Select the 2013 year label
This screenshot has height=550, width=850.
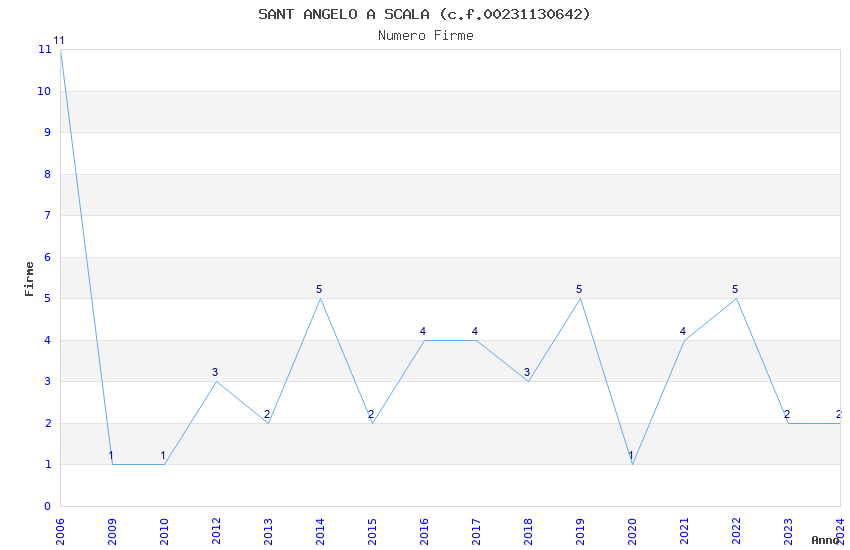pos(268,532)
